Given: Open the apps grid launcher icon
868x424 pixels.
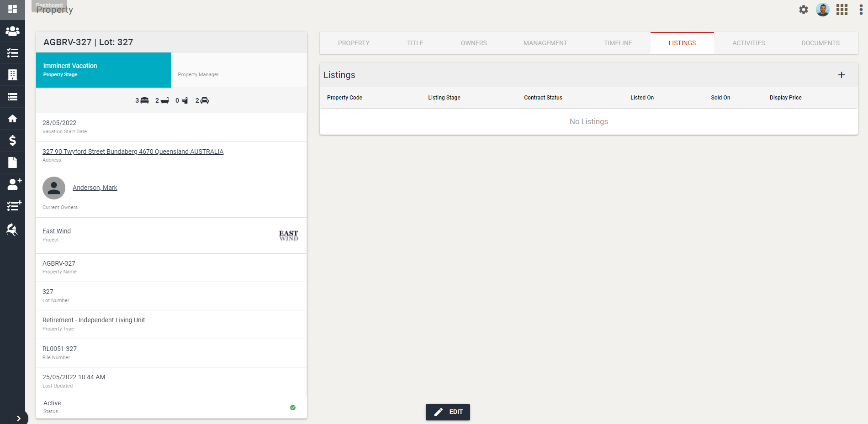Looking at the screenshot, I should 842,10.
